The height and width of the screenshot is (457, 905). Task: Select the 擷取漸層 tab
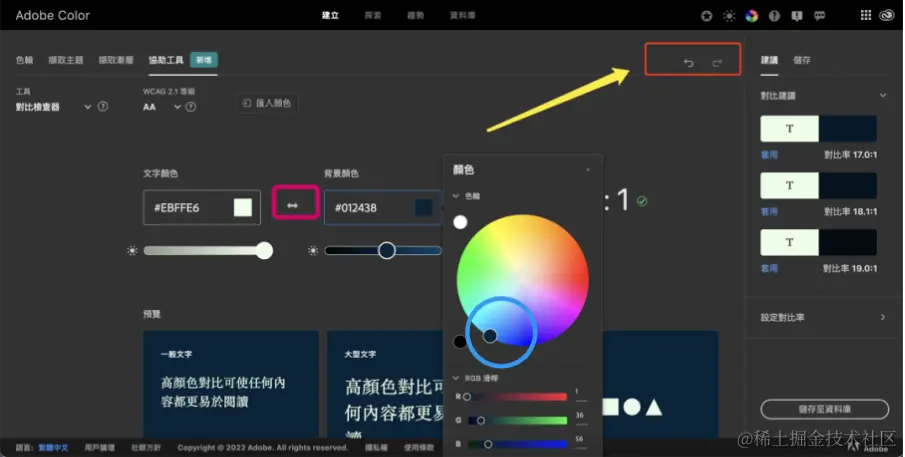coord(115,60)
